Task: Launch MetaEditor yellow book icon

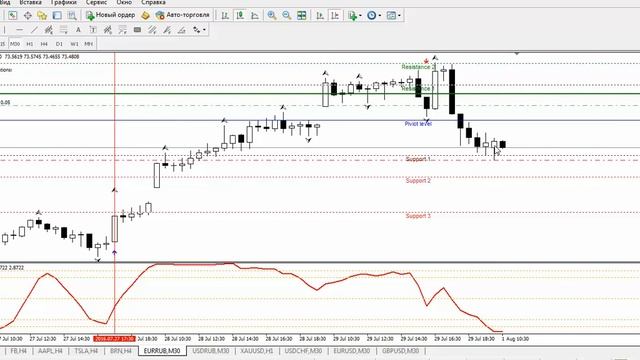Action: coord(145,16)
